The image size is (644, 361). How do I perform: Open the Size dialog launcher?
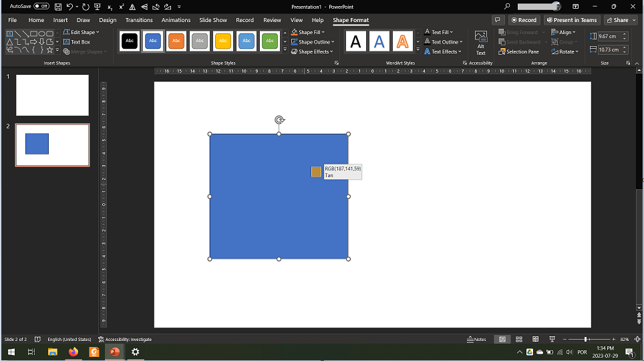coord(628,63)
